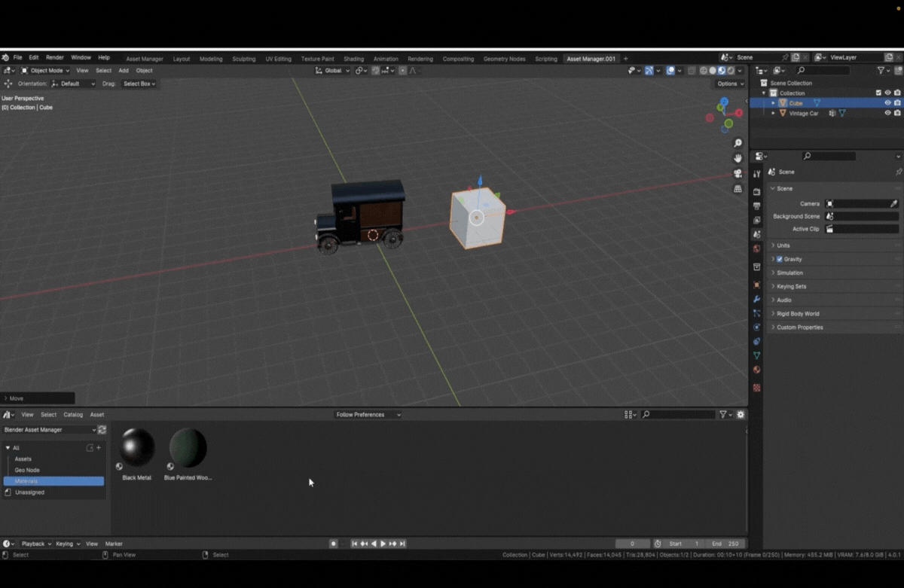The image size is (904, 588).
Task: Expand the Vintage Car tree item
Action: 773,113
